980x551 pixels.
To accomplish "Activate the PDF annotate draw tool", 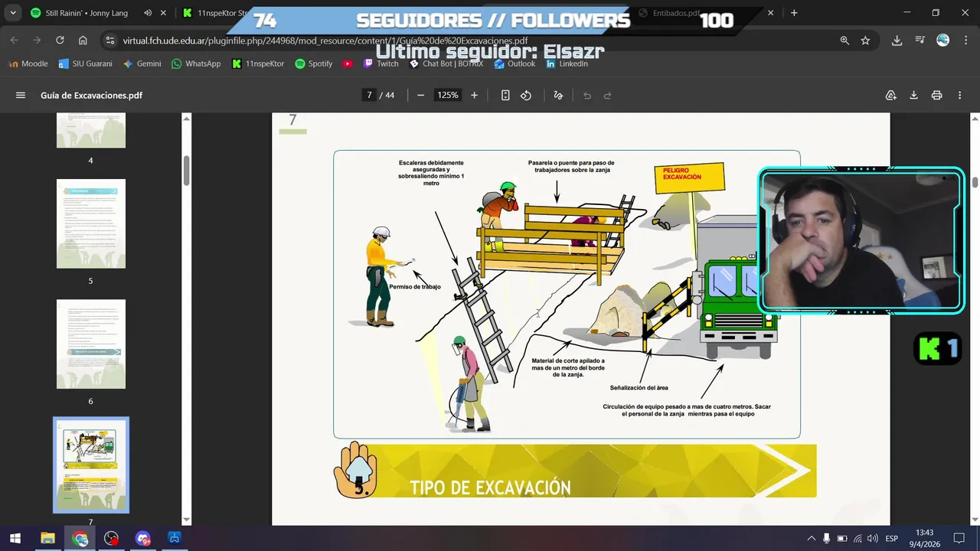I will (x=558, y=96).
